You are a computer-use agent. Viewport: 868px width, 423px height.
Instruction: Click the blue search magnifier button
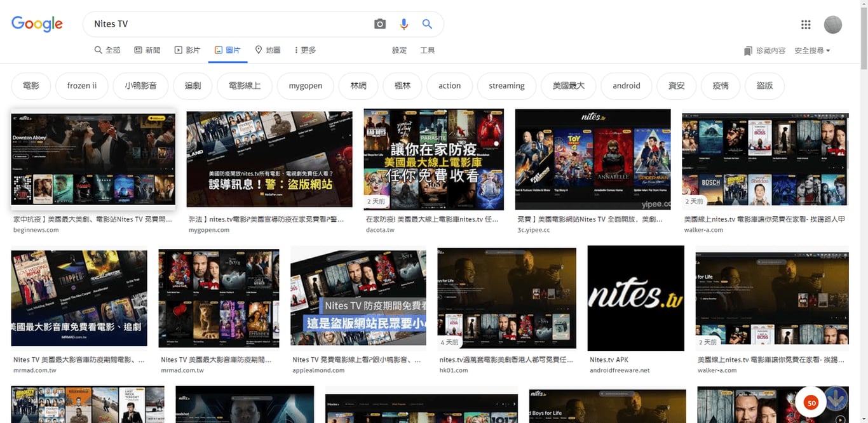point(427,24)
